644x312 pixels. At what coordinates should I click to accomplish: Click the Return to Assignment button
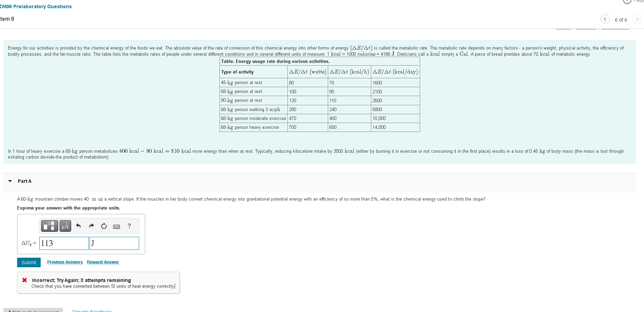tap(33, 310)
